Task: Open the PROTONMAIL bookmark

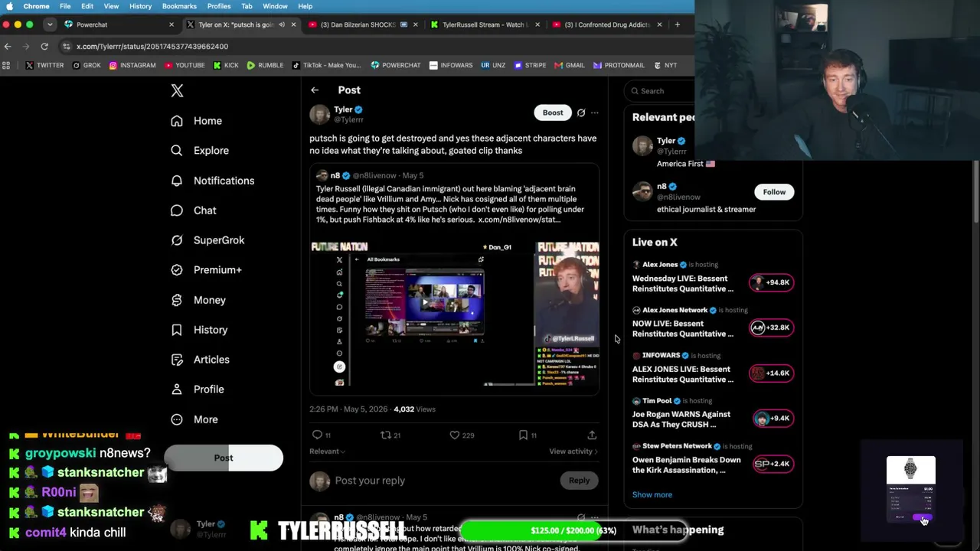Action: [x=618, y=65]
